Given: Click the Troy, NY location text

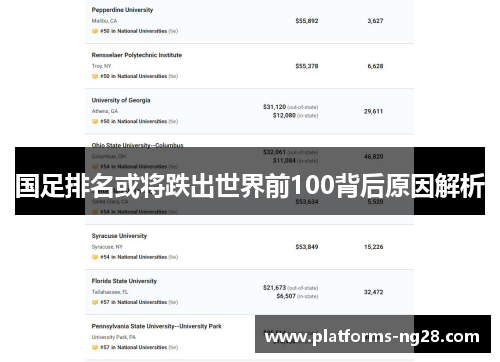Looking at the screenshot, I should click(101, 66).
